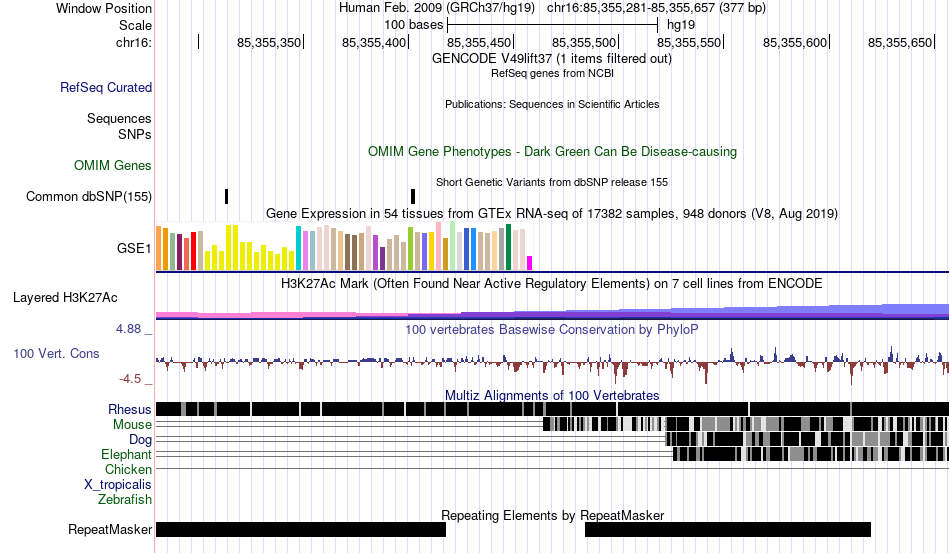Click the RepeatMasker block under 85,355,550
This screenshot has height=553, width=950.
pyautogui.click(x=728, y=529)
